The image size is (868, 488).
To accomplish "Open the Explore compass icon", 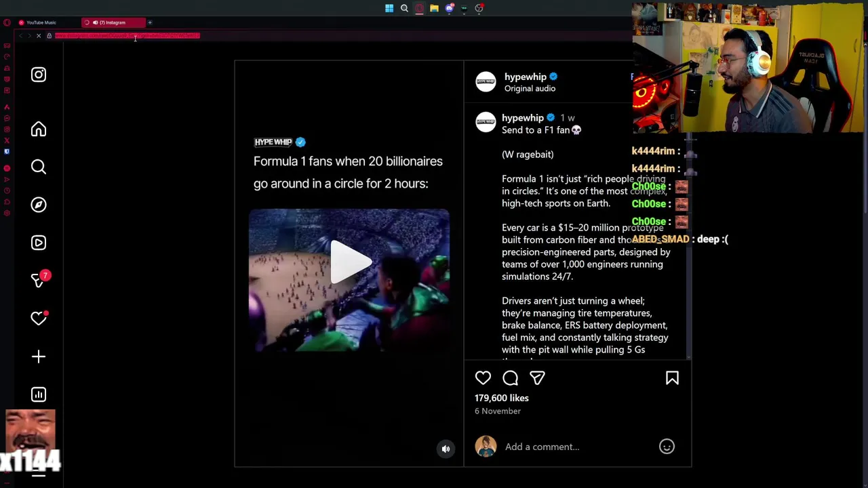I will pyautogui.click(x=39, y=205).
